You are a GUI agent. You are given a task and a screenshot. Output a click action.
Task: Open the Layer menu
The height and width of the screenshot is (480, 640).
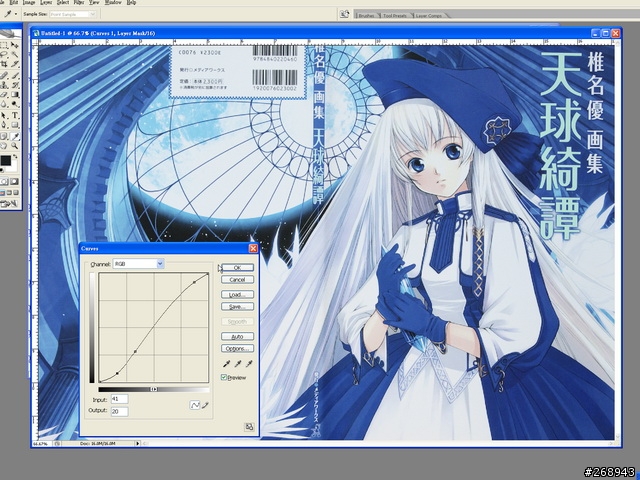point(46,2)
